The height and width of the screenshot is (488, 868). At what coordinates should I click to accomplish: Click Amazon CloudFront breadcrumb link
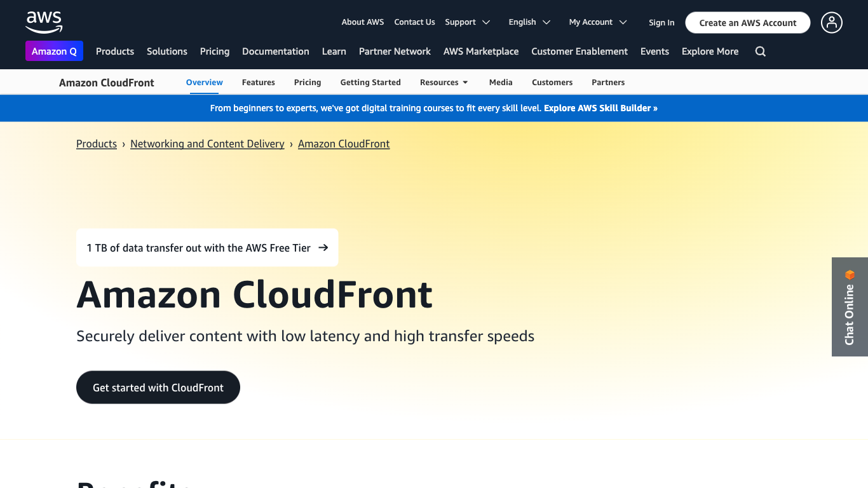tap(344, 144)
